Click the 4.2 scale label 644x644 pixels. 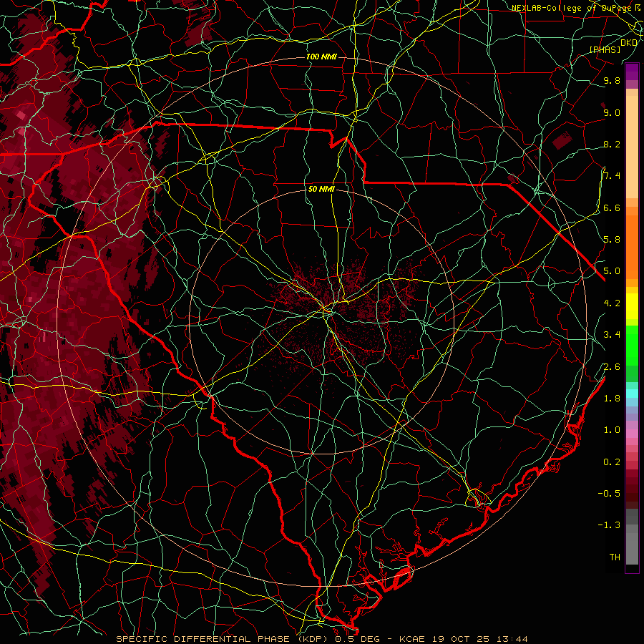click(x=612, y=303)
